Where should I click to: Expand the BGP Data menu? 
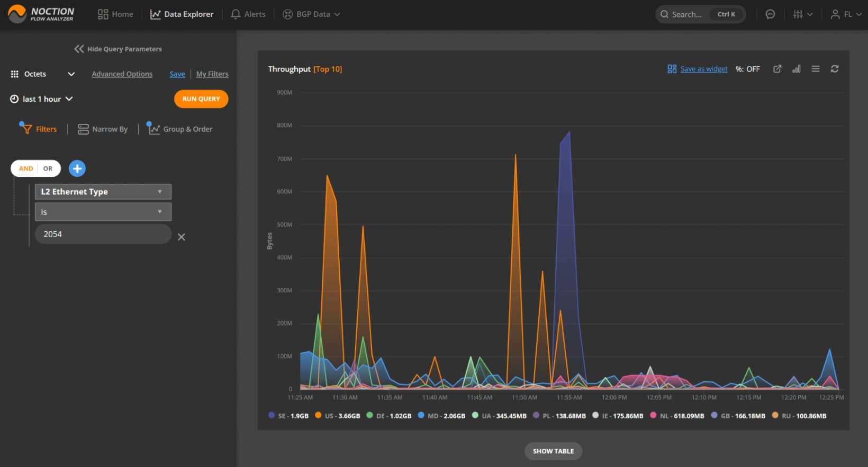tap(311, 14)
